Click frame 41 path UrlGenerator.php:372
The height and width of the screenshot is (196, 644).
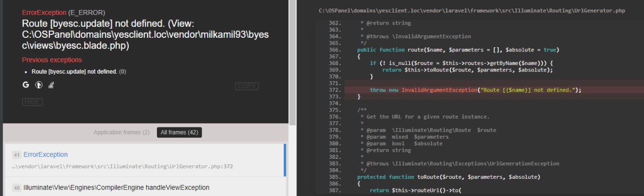[x=122, y=166]
